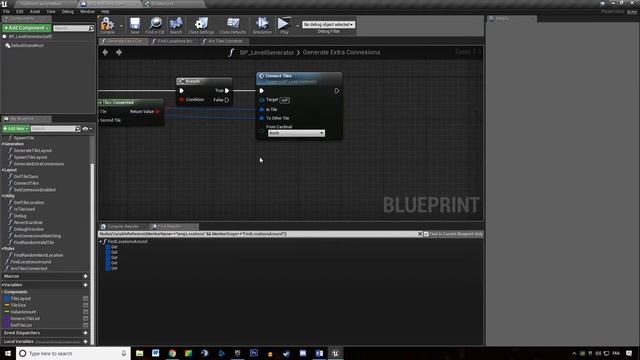Click the Branch node's False output pin

click(x=227, y=100)
